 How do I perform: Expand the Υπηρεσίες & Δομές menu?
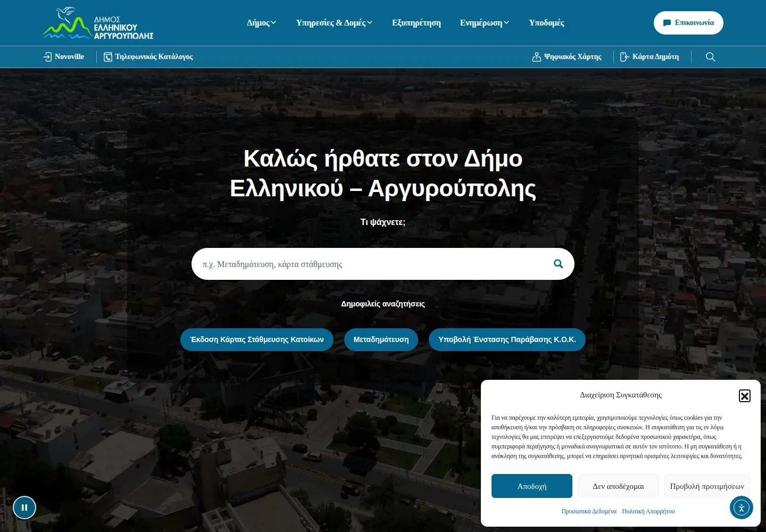coord(334,23)
